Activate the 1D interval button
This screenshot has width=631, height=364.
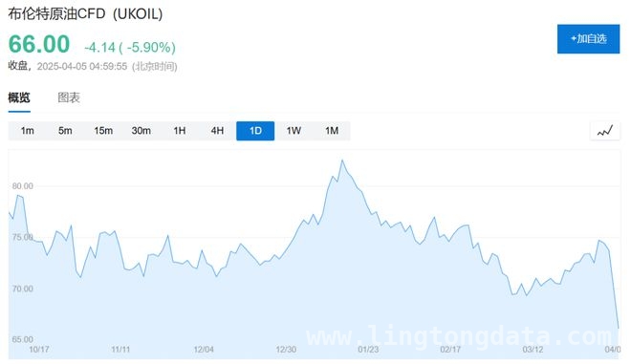coord(255,131)
